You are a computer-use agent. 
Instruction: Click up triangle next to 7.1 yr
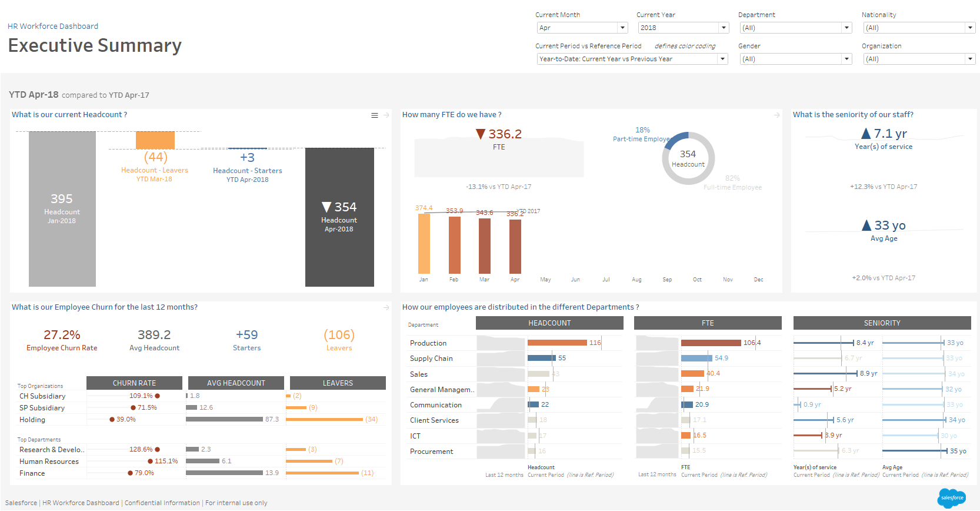point(865,134)
